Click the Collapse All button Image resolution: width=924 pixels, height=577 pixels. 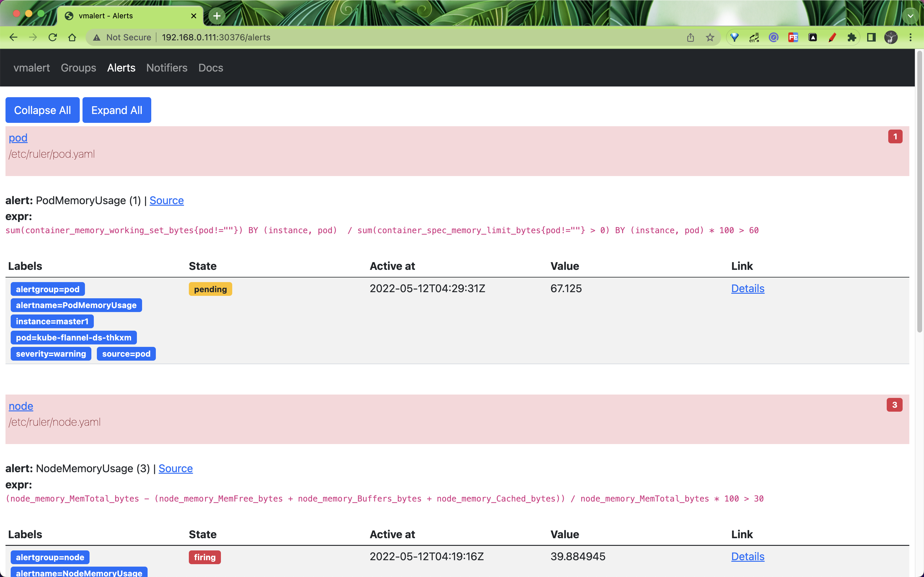point(42,110)
